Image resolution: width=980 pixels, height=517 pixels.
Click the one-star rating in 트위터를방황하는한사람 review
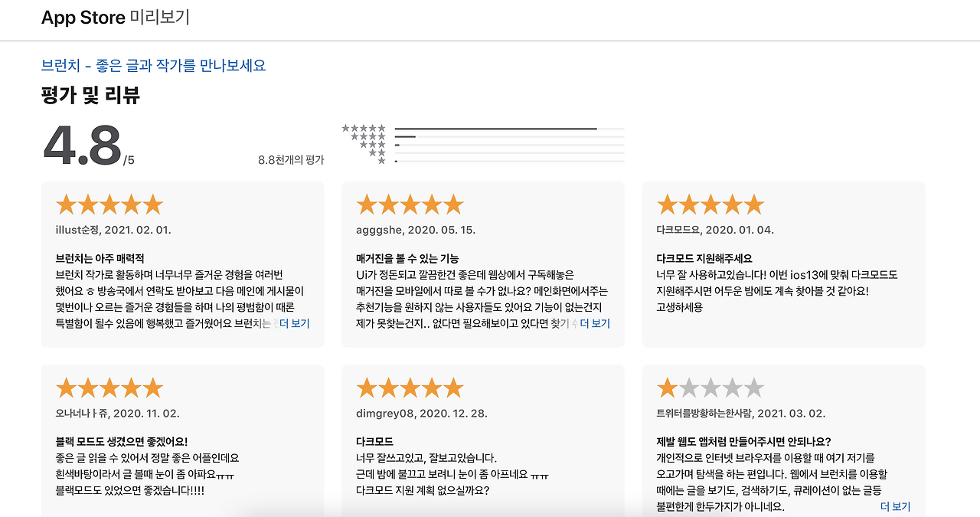[x=710, y=388]
